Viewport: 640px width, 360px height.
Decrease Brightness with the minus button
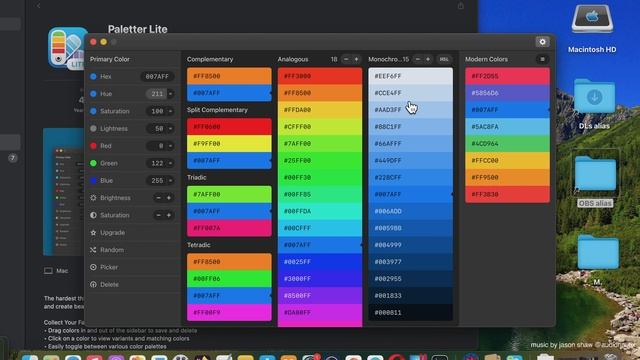tap(158, 198)
